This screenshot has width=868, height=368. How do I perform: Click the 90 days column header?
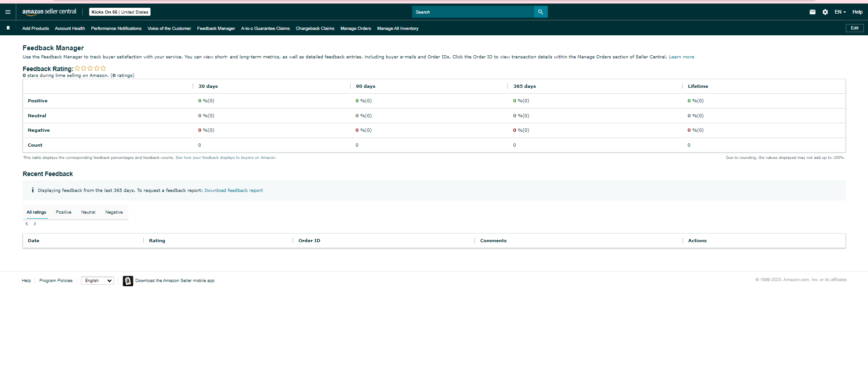[365, 86]
